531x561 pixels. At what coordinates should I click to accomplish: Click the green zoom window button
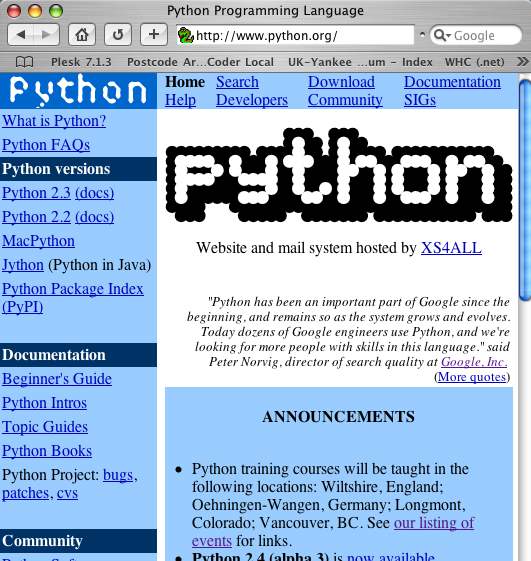(56, 11)
